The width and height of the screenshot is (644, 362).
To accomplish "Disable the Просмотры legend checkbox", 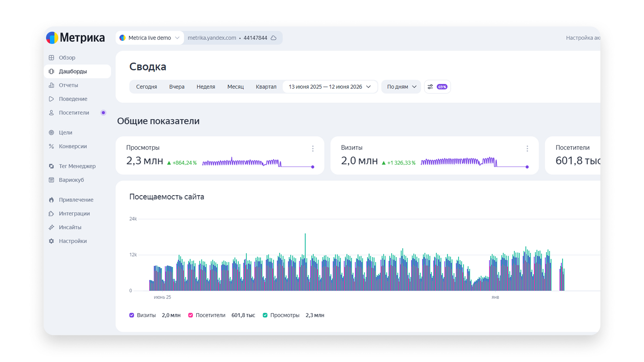I will point(265,315).
